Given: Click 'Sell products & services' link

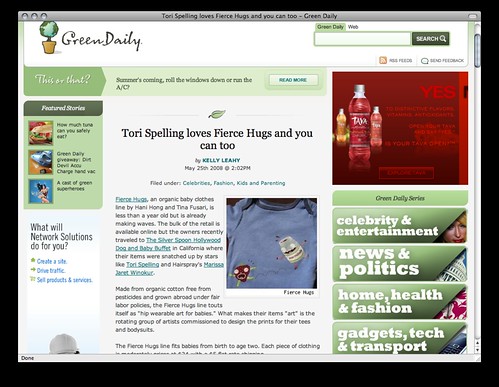Looking at the screenshot, I should click(65, 280).
